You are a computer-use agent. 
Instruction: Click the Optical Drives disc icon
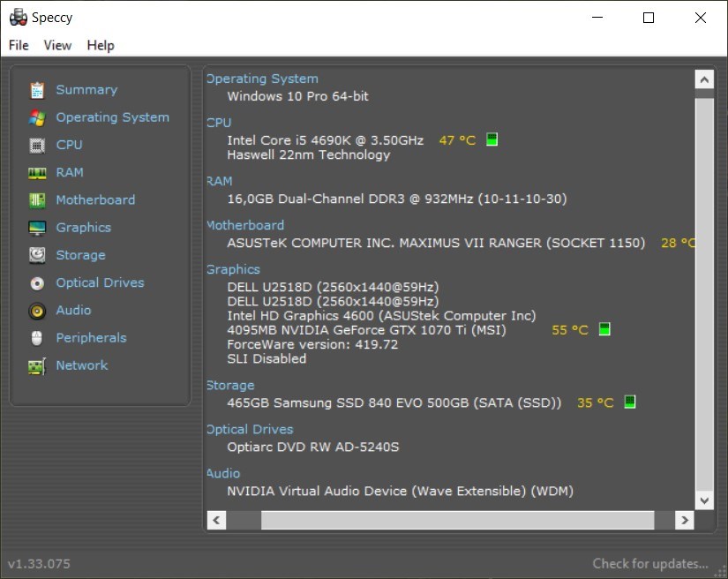click(37, 283)
